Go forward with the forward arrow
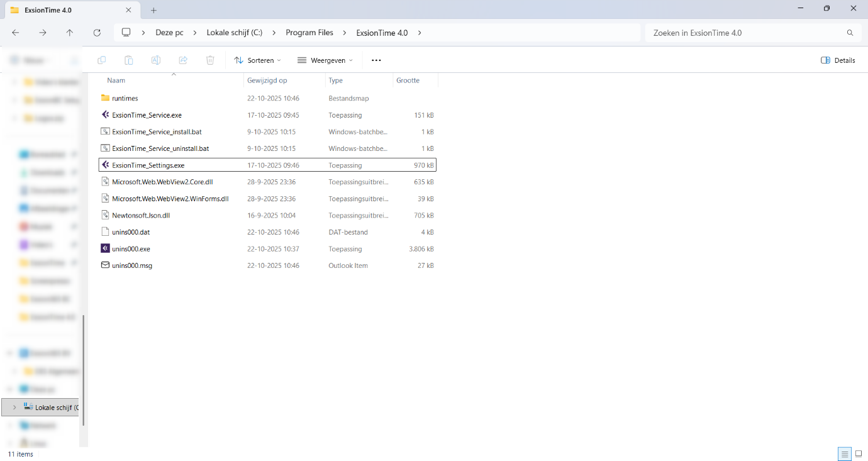The width and height of the screenshot is (868, 461). coord(43,33)
